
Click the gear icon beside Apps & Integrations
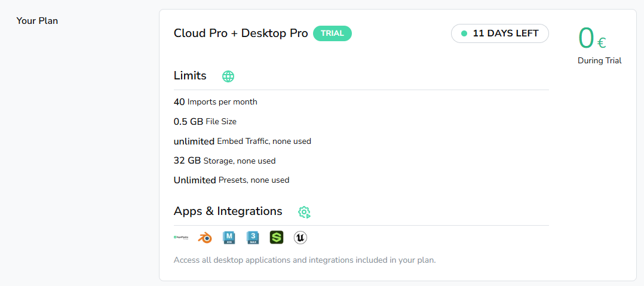(304, 212)
